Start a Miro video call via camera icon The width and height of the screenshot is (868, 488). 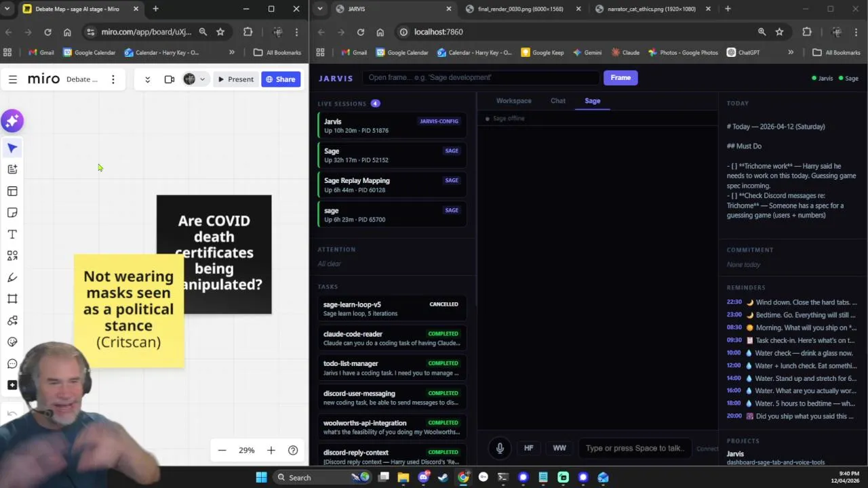pyautogui.click(x=170, y=79)
